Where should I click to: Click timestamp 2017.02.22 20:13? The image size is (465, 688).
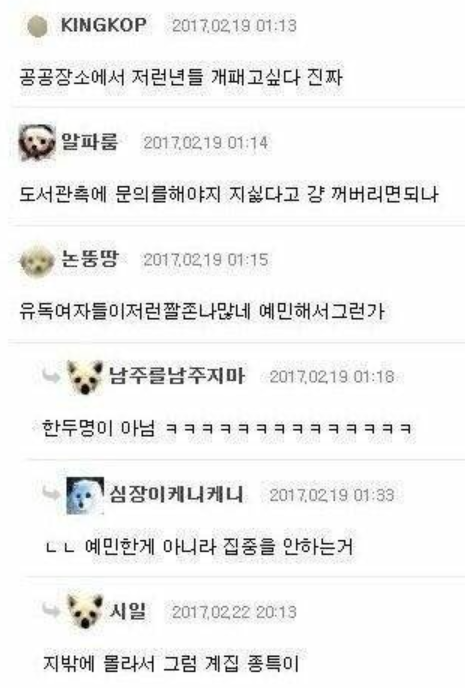tap(234, 612)
